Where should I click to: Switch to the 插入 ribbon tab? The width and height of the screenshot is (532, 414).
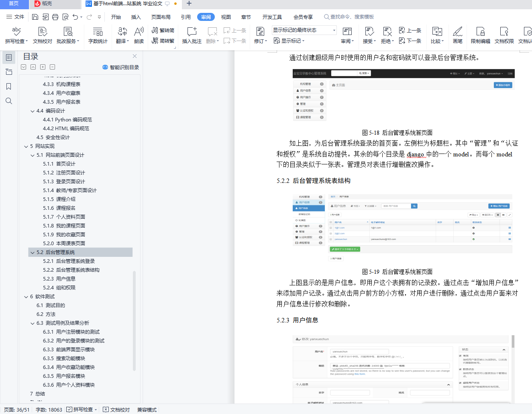(136, 17)
